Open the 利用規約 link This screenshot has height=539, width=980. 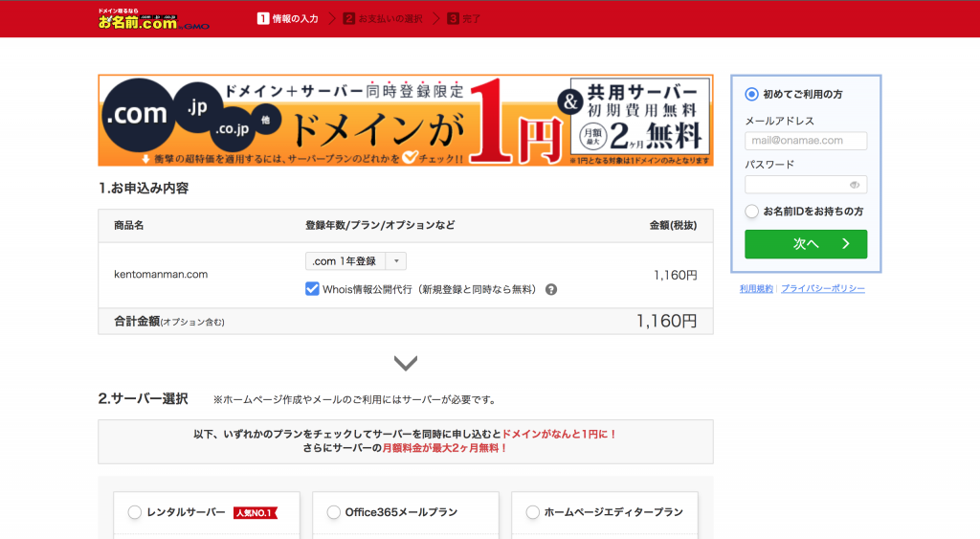coord(756,288)
